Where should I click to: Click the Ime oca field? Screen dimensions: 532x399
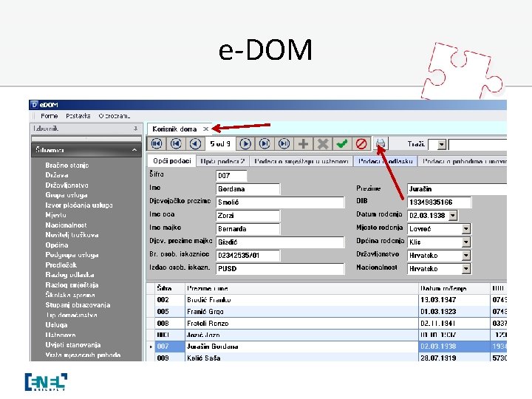[x=248, y=216]
